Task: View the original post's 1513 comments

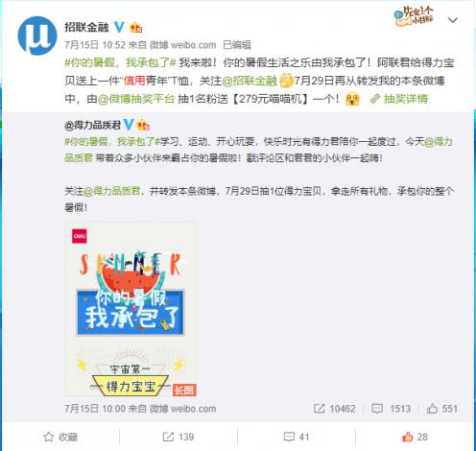Action: pos(391,409)
